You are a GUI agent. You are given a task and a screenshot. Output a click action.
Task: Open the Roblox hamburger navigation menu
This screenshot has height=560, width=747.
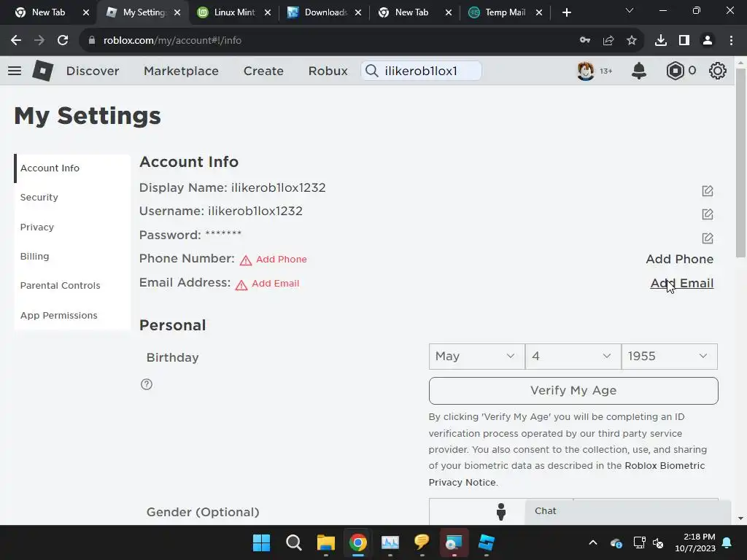(15, 71)
